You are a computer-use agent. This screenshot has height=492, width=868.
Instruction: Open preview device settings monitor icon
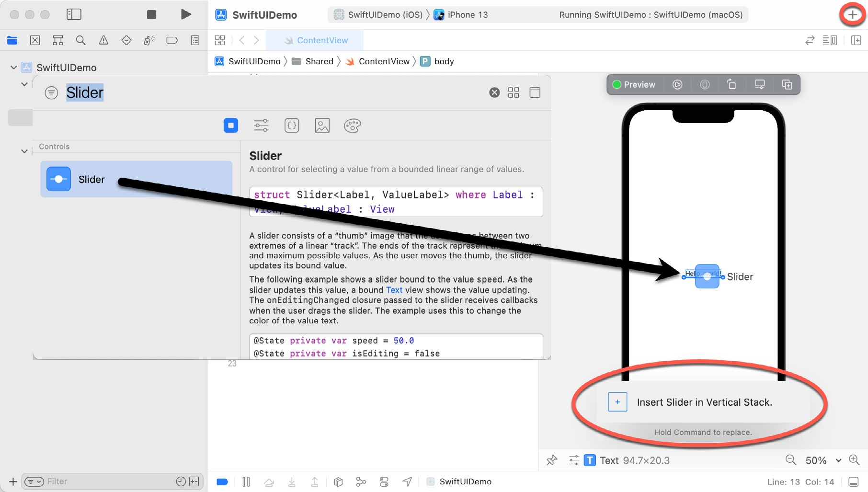pos(760,85)
